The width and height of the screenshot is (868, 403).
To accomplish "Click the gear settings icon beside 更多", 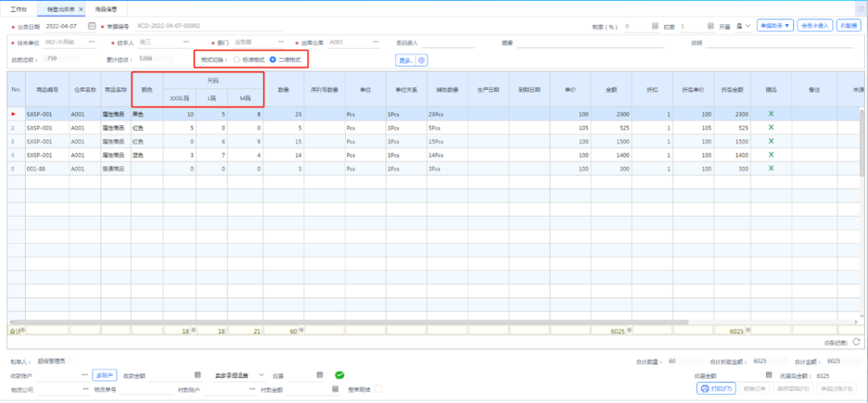I will tap(422, 60).
